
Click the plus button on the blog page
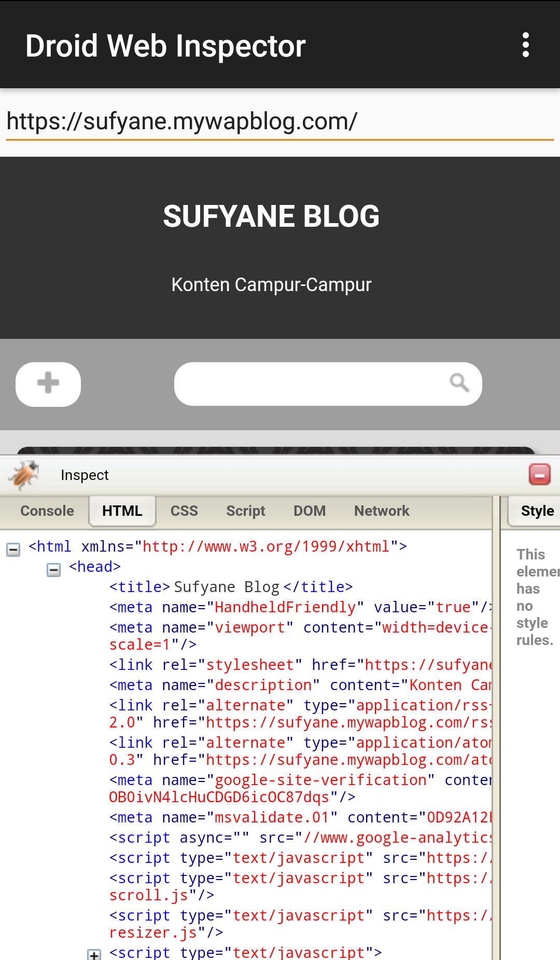pyautogui.click(x=48, y=384)
